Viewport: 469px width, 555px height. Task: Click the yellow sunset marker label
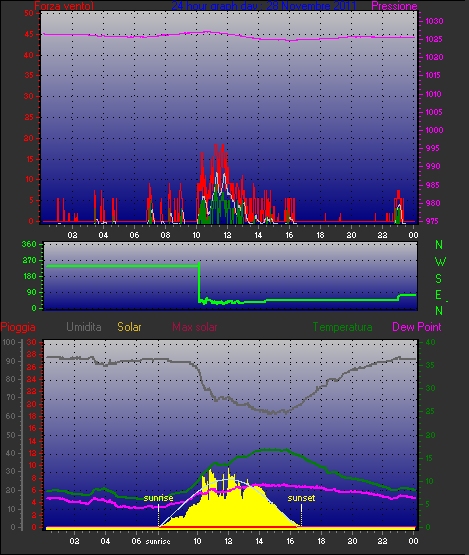point(301,498)
